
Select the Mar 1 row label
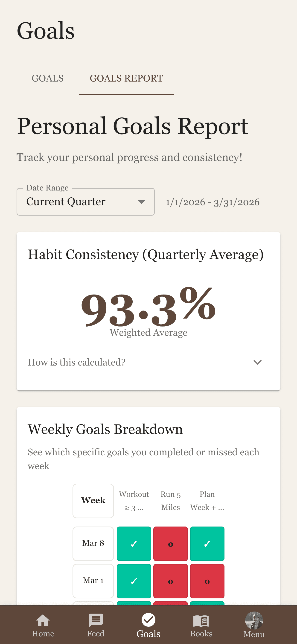point(93,581)
